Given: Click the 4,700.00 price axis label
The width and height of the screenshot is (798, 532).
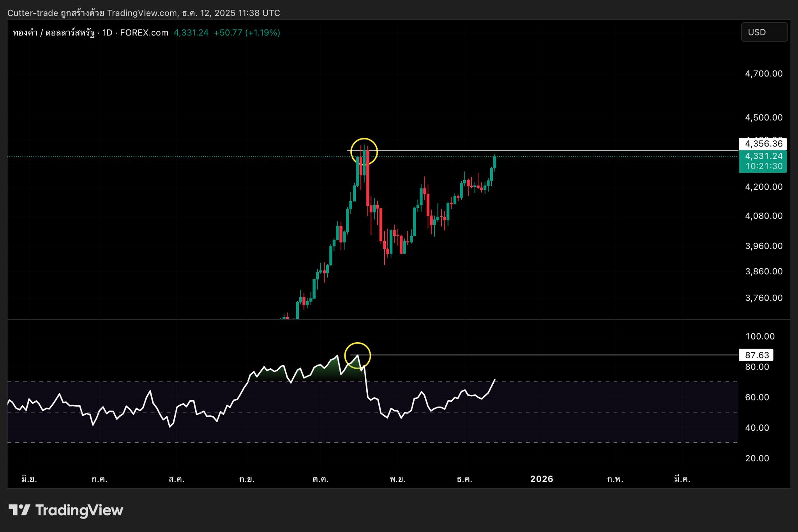Looking at the screenshot, I should (764, 74).
